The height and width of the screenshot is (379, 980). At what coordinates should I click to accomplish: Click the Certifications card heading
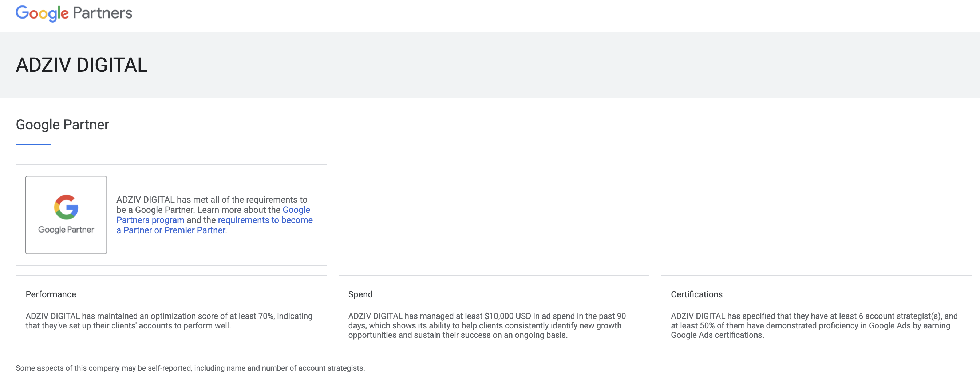coord(696,294)
